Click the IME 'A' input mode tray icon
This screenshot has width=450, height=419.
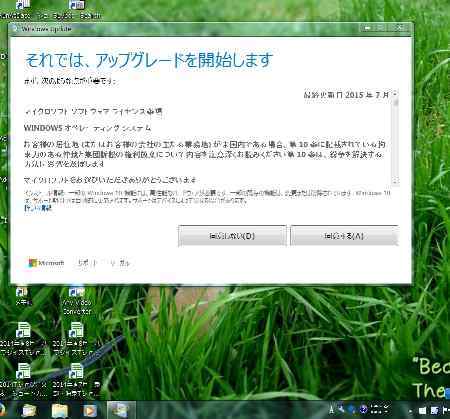pos(331,410)
